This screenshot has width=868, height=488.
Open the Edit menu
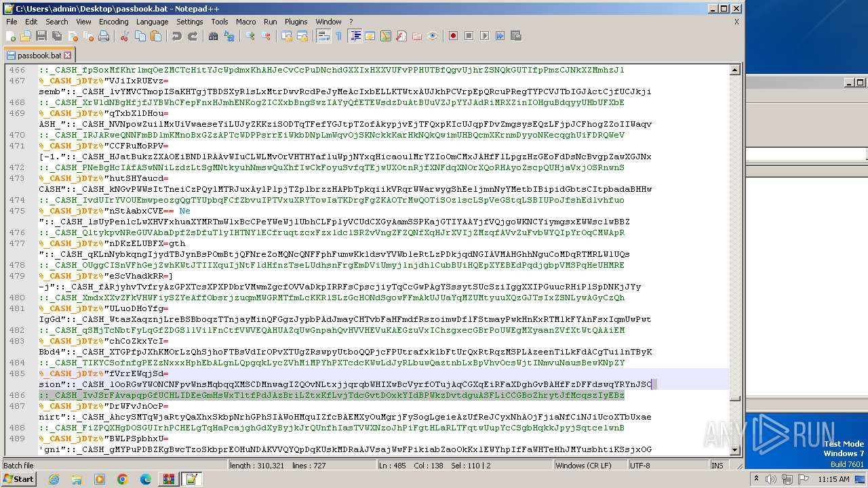(x=31, y=22)
